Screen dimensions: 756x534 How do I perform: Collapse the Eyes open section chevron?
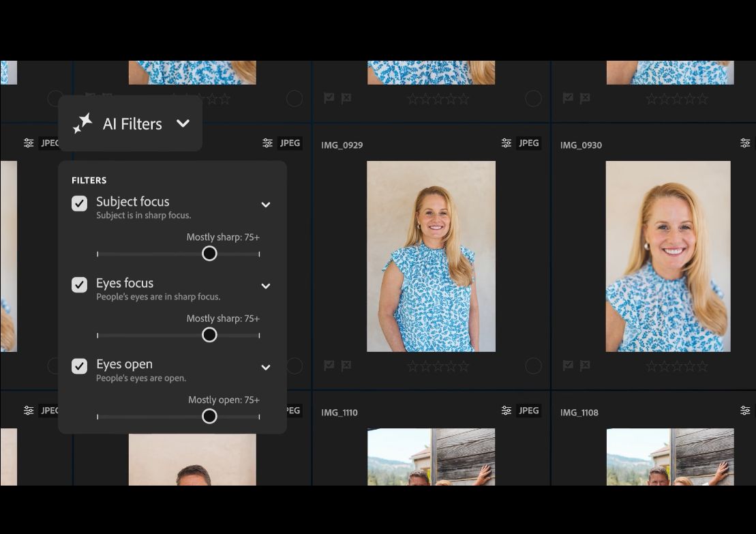266,368
